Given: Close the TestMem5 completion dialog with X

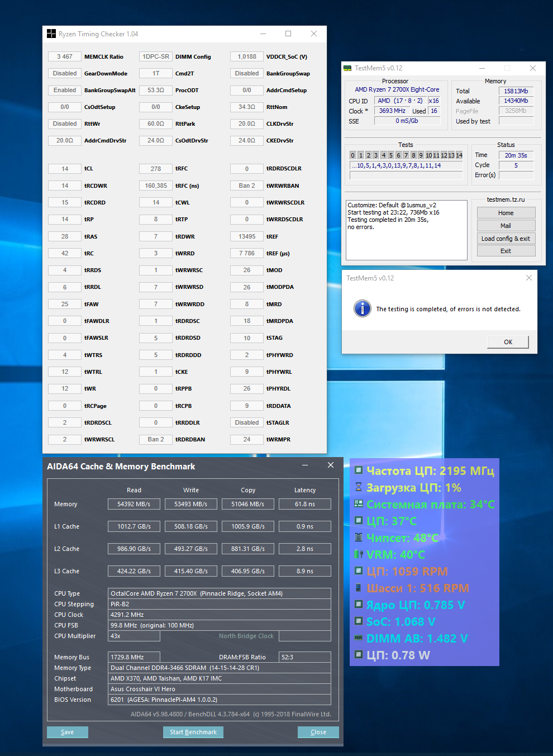Looking at the screenshot, I should click(529, 278).
